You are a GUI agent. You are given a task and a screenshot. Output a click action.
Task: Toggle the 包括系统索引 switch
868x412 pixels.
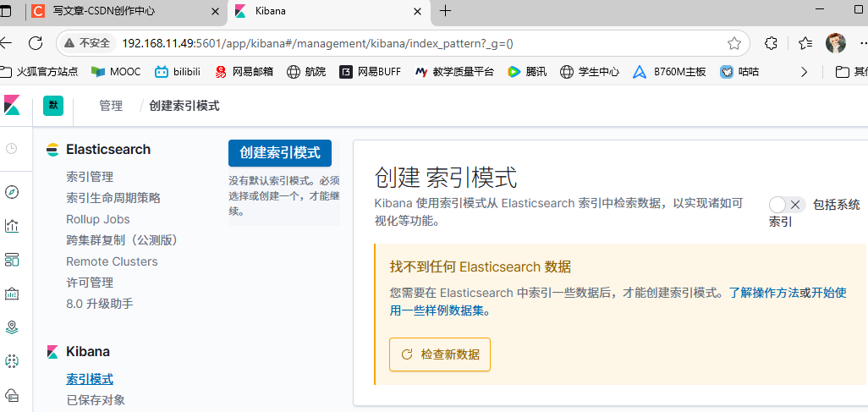tap(787, 205)
